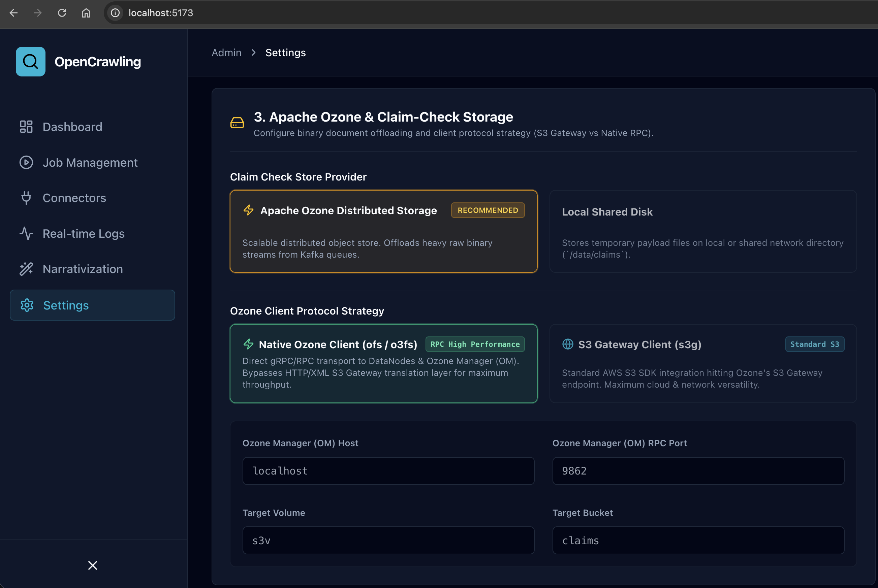The image size is (878, 588).
Task: Click the Target Bucket label
Action: [x=583, y=513]
